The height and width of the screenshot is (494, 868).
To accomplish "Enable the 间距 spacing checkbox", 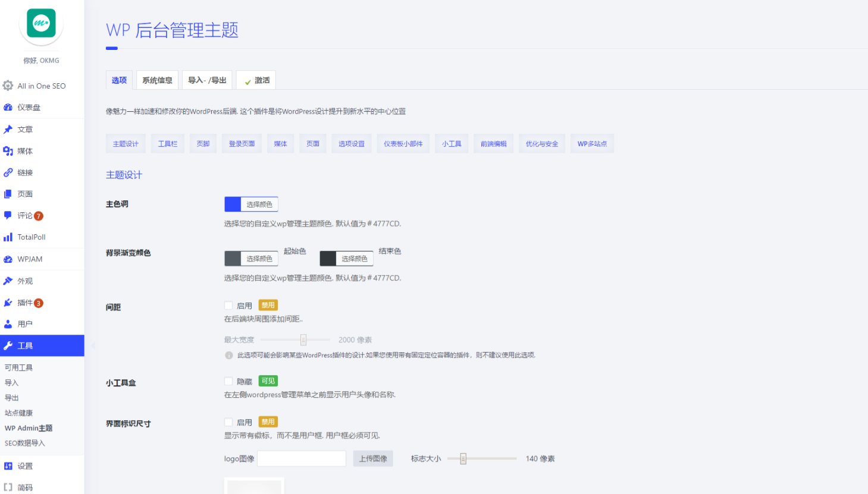I will click(228, 304).
